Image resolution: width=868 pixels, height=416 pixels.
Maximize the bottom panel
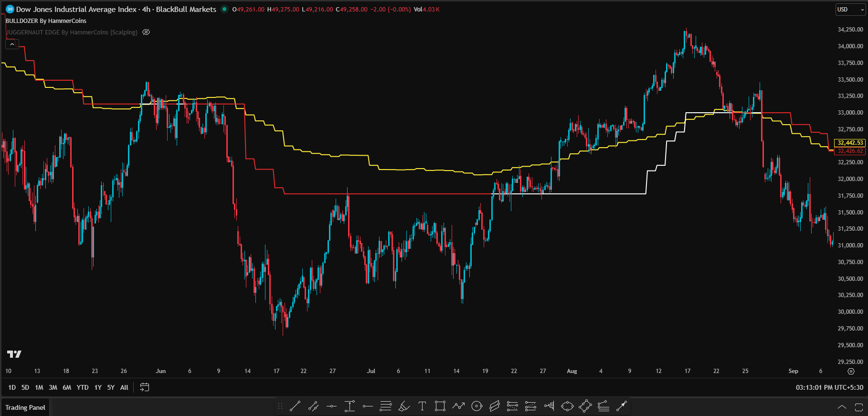tap(858, 407)
